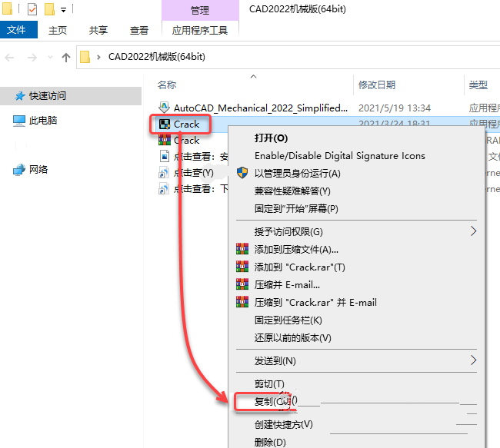Open recent locations dropdown arrow
The image size is (500, 448).
50,58
